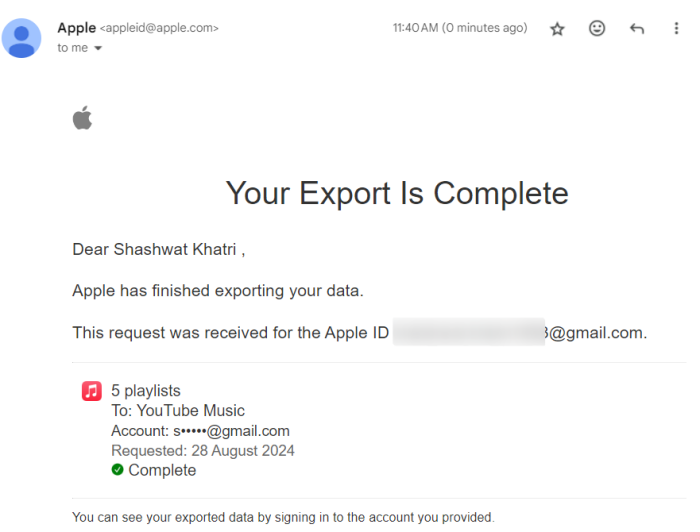Image resolution: width=700 pixels, height=532 pixels.
Task: Star this email from Apple
Action: click(x=558, y=29)
